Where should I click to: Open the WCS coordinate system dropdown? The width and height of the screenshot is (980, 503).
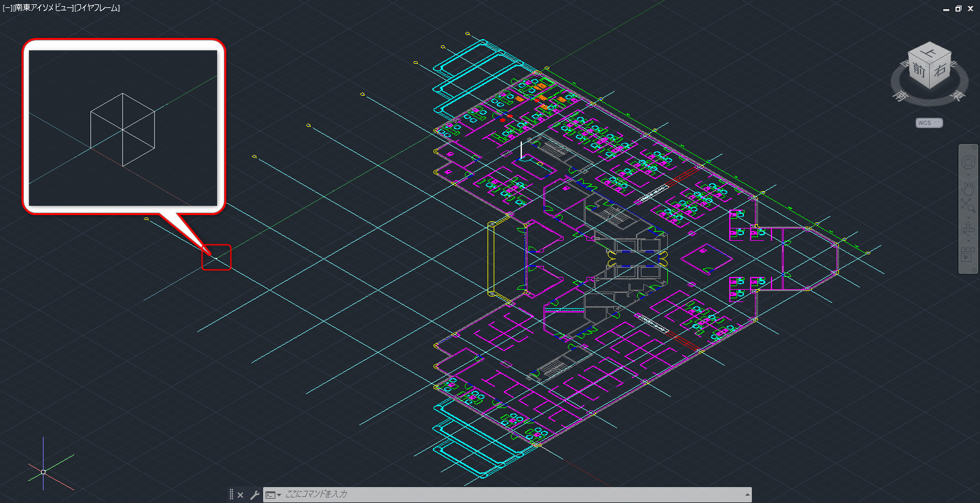pos(929,123)
